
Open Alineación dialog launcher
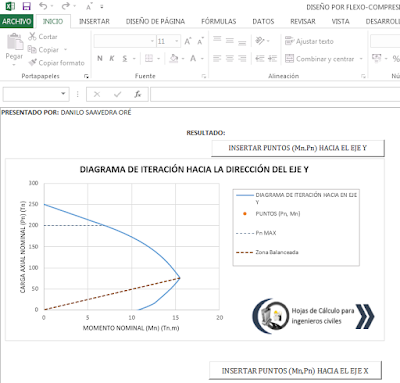click(x=363, y=76)
